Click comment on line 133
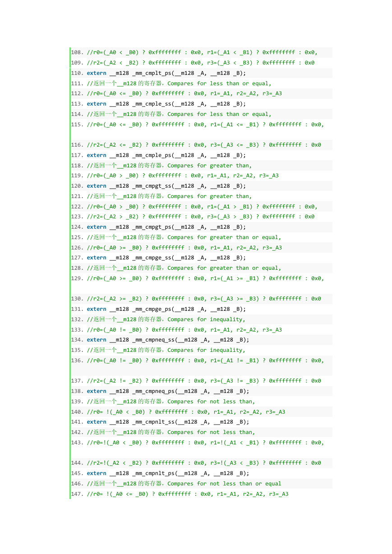The image size is (392, 554). 184,330
